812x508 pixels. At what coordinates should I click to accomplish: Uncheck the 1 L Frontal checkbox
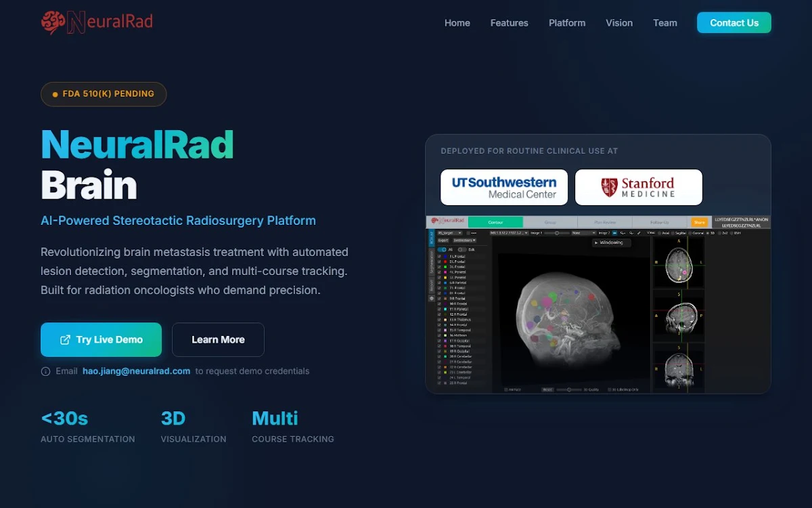click(439, 257)
